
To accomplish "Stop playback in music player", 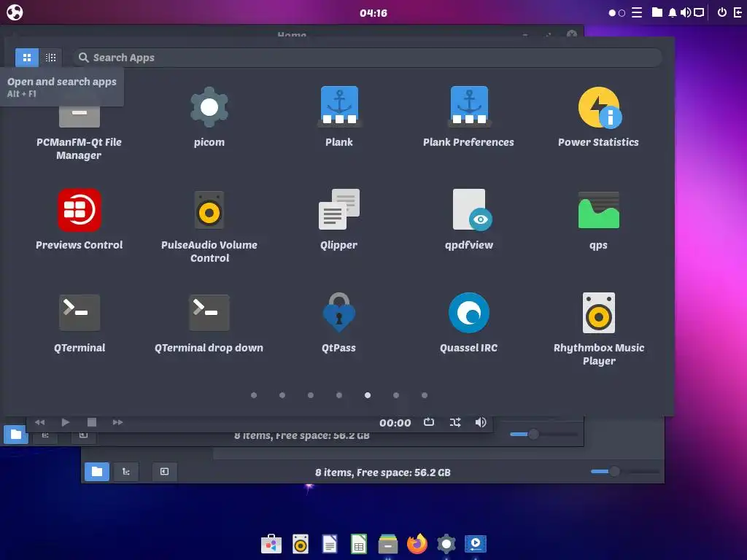I will 92,422.
